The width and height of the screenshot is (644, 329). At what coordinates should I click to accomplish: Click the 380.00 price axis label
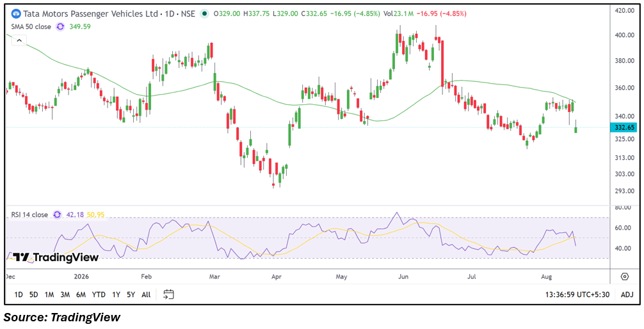pos(626,61)
